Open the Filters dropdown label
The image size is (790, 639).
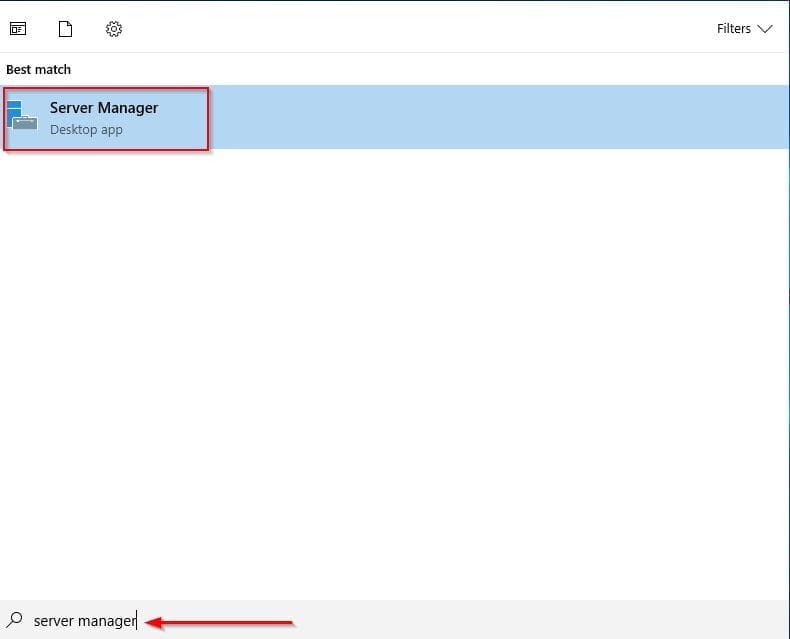coord(733,29)
